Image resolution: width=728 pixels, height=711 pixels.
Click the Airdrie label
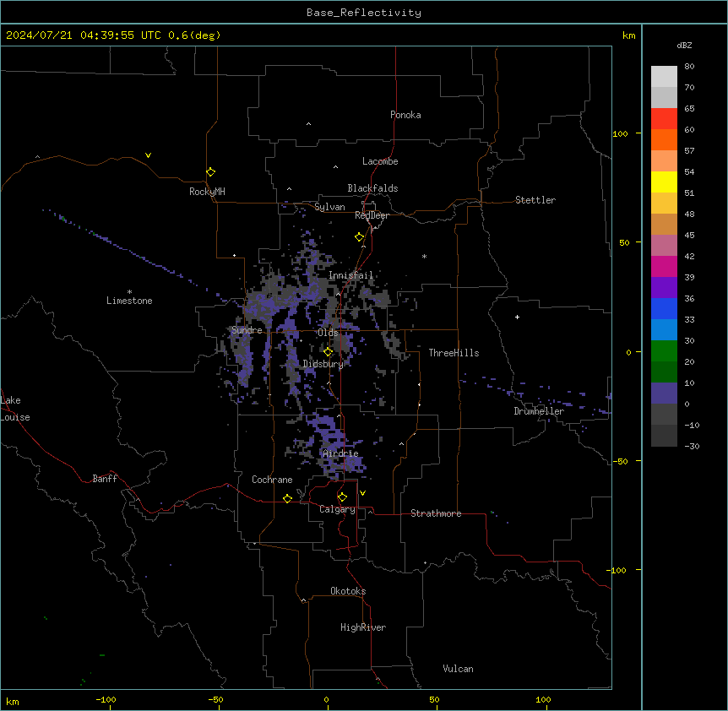click(340, 453)
